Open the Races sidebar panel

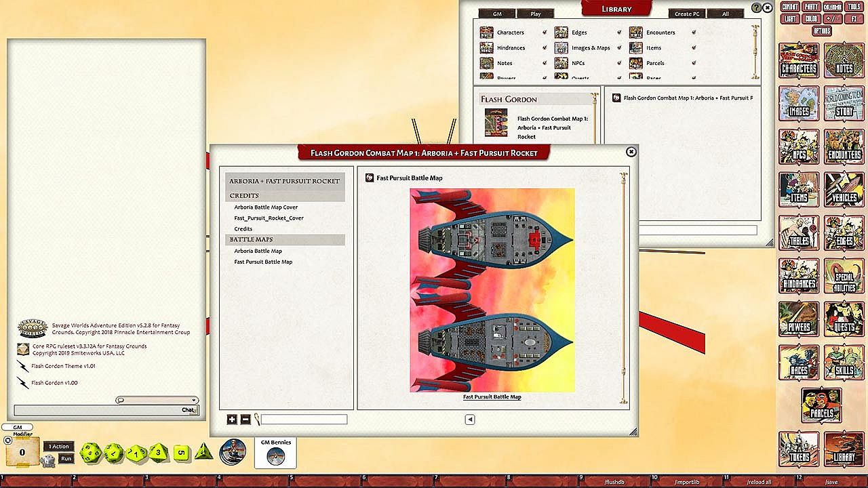pyautogui.click(x=799, y=363)
